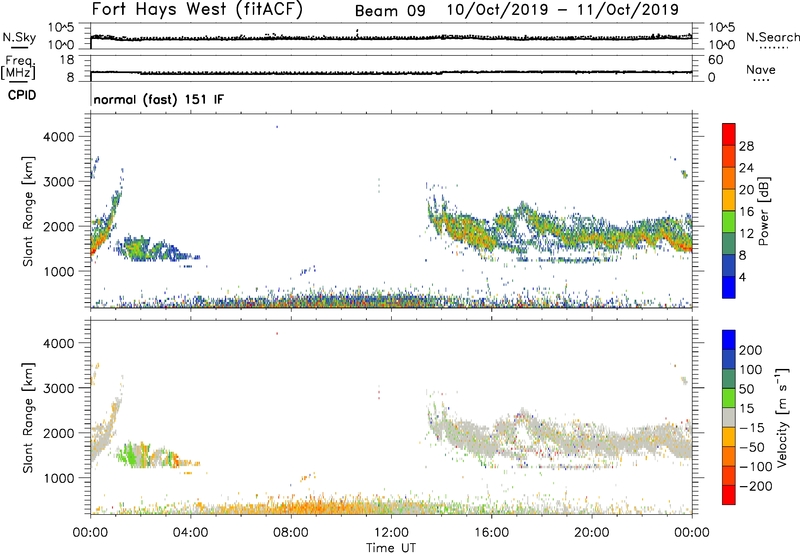Click '3000' on the Power panel range axis
The image size is (800, 554).
coord(59,182)
